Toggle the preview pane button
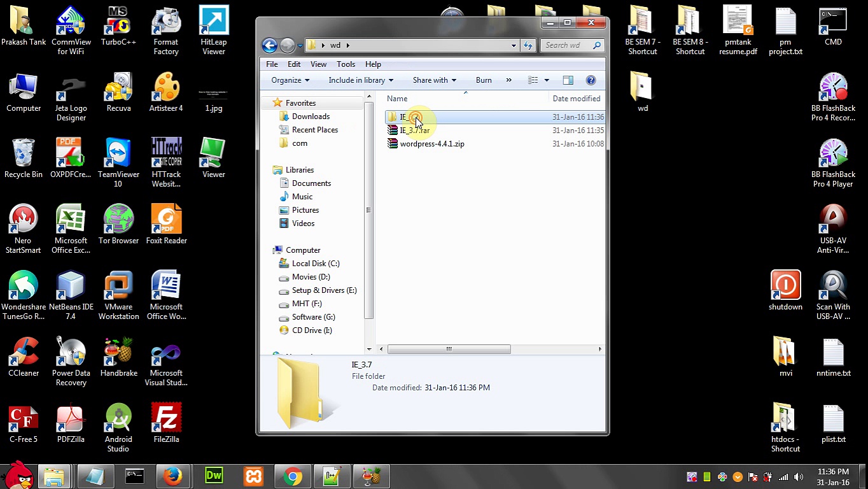The width and height of the screenshot is (868, 489). 568,80
